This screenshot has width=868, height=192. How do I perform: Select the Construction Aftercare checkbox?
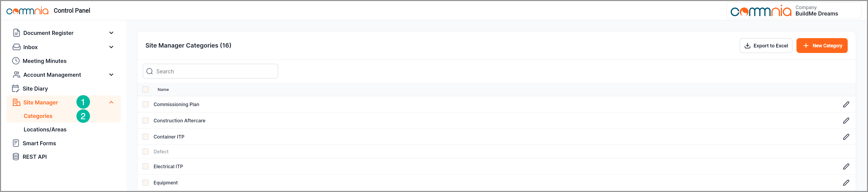[146, 120]
